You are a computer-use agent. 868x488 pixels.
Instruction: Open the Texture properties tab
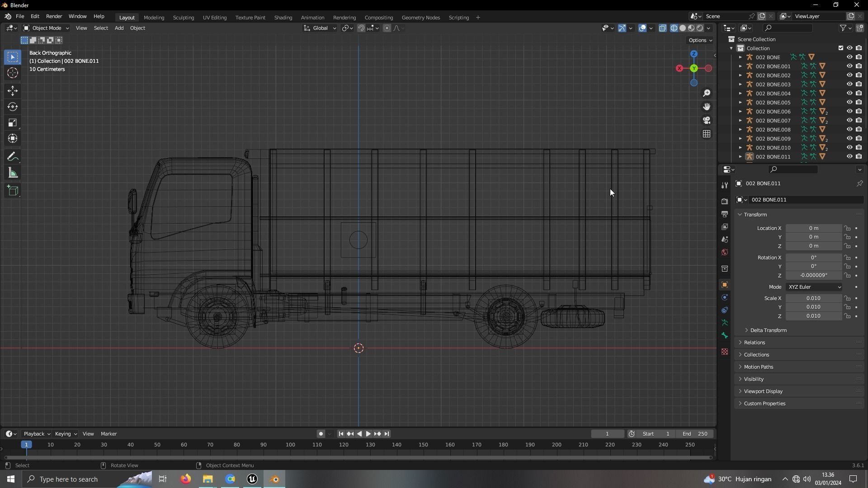[725, 352]
